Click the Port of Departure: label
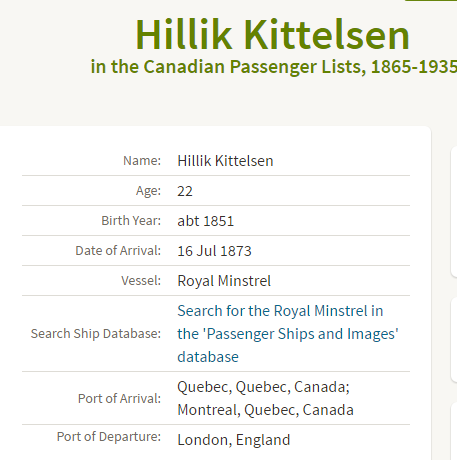 (x=109, y=437)
